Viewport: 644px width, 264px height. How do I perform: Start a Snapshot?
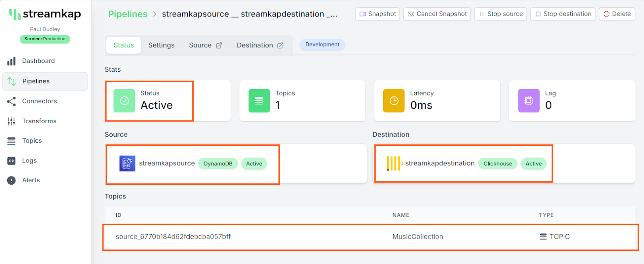tap(378, 14)
